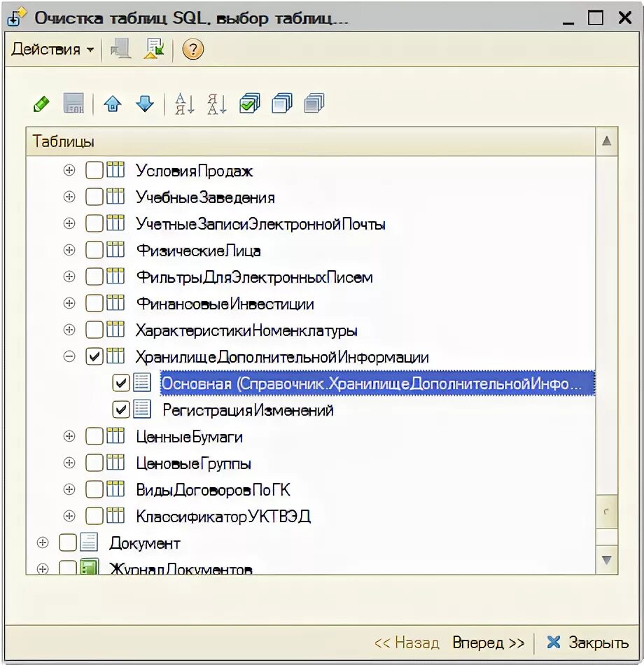Check the УсловияПродаж checkbox
The height and width of the screenshot is (665, 644).
click(x=94, y=170)
